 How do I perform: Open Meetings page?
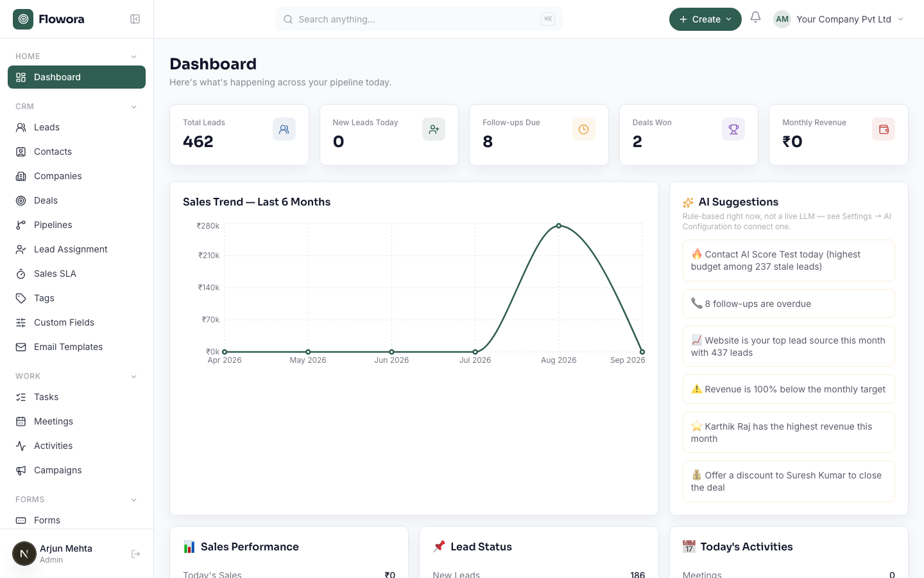pyautogui.click(x=76, y=421)
